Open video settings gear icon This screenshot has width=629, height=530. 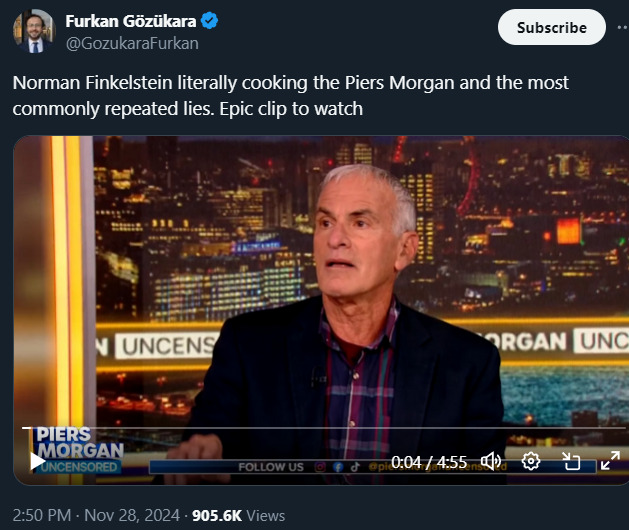click(530, 461)
